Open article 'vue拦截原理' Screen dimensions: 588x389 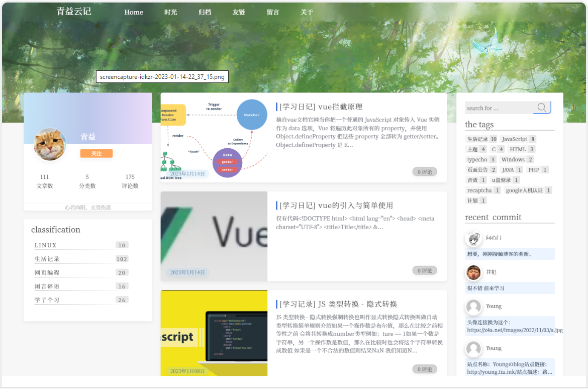pos(321,107)
